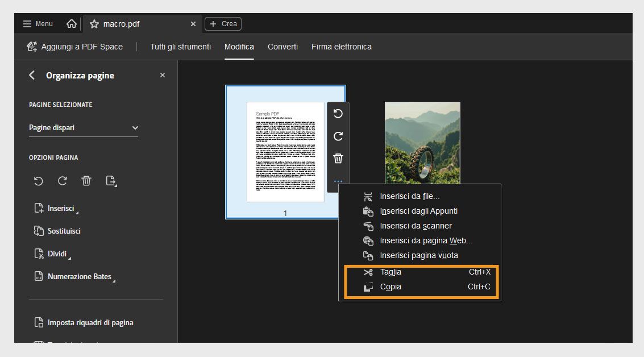Click the counterclockwise rotate icon beside page 1
The image size is (644, 357).
click(338, 114)
